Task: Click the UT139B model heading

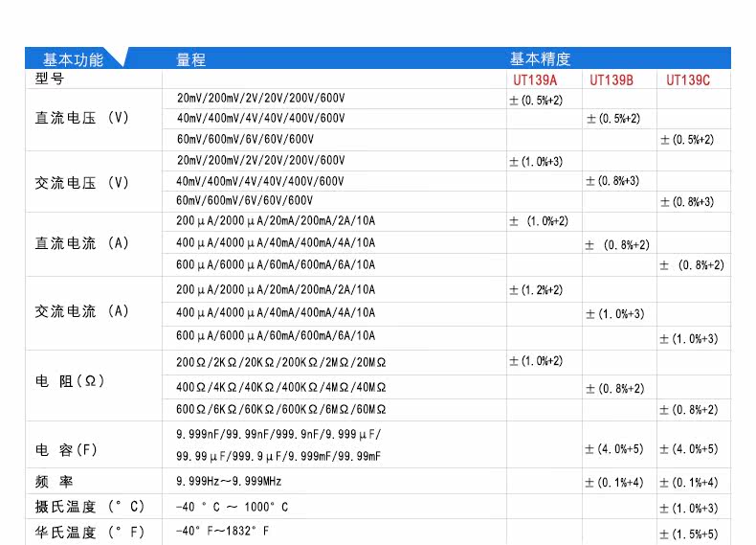Action: (x=611, y=80)
